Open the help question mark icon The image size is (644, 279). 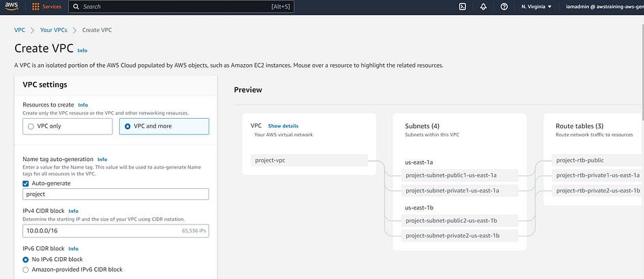coord(504,7)
